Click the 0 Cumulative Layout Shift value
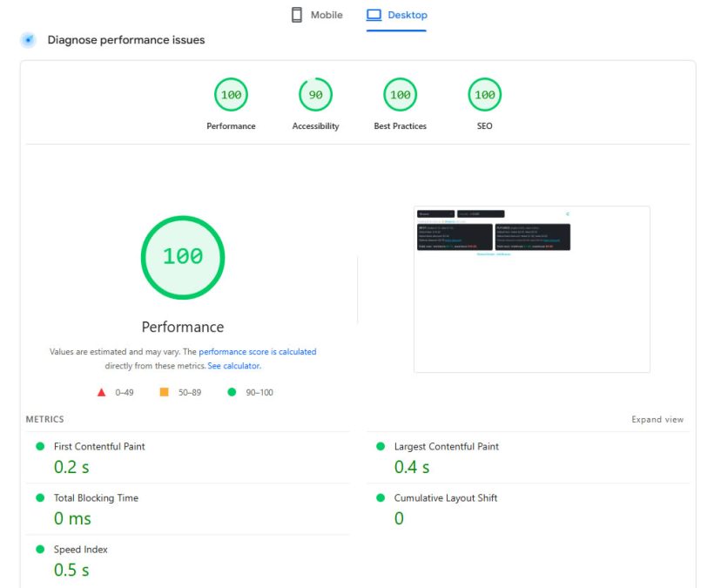This screenshot has height=588, width=721. pyautogui.click(x=399, y=518)
